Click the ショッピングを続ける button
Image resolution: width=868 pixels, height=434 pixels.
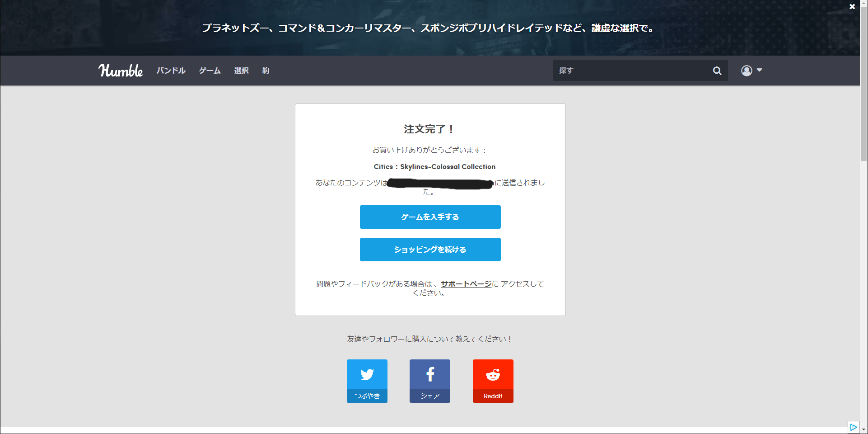(430, 250)
